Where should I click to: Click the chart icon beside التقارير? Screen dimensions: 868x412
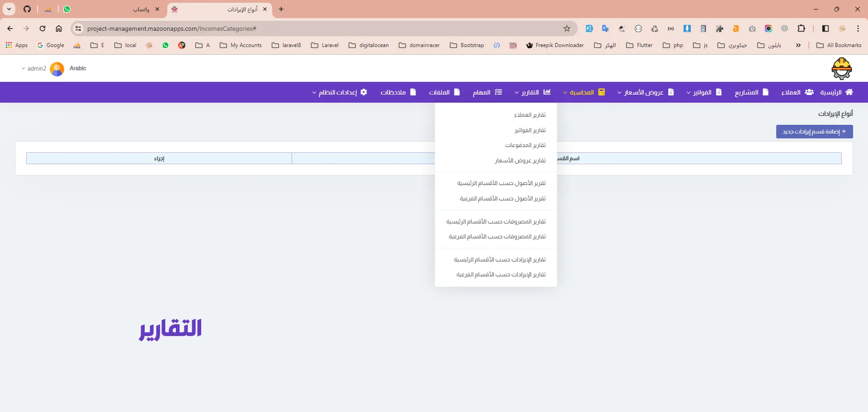click(547, 92)
